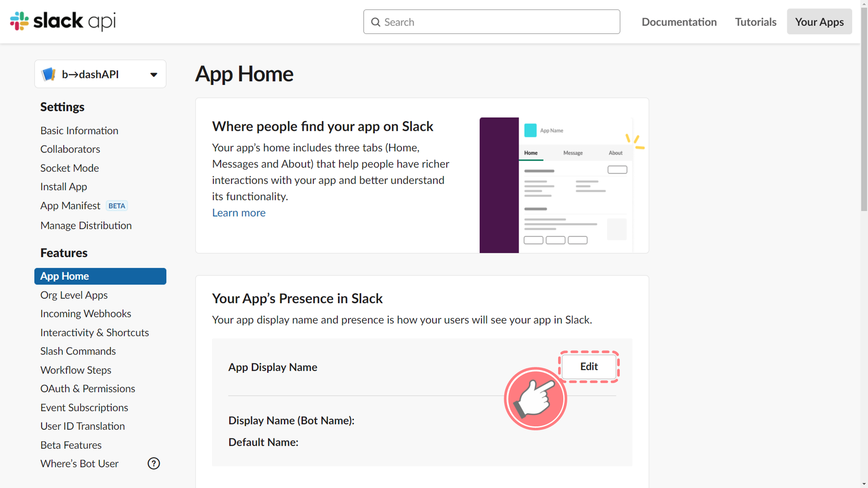Screen dimensions: 868x488
Task: Click the search magnifier icon
Action: pos(375,22)
